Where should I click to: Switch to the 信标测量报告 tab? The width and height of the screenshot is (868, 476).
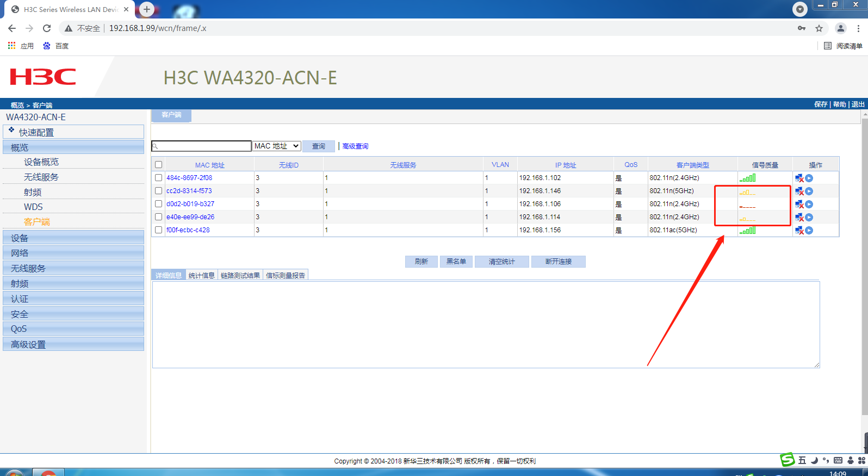[x=286, y=275]
